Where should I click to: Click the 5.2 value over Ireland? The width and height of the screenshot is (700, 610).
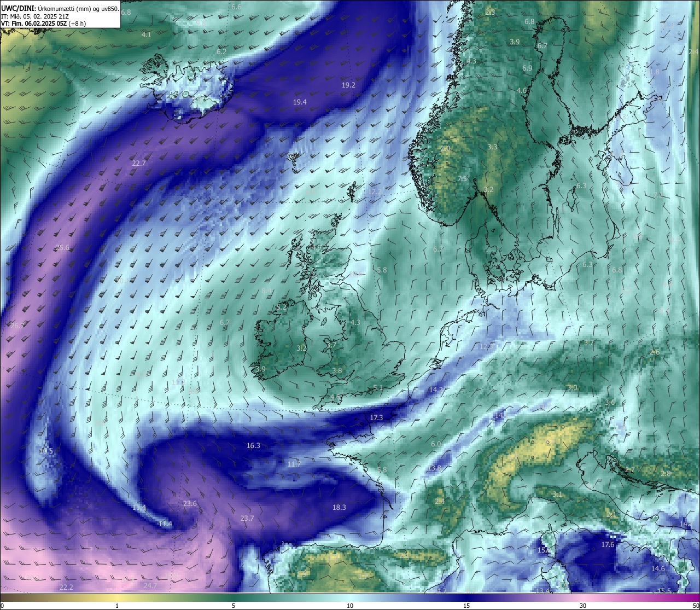tap(282, 307)
